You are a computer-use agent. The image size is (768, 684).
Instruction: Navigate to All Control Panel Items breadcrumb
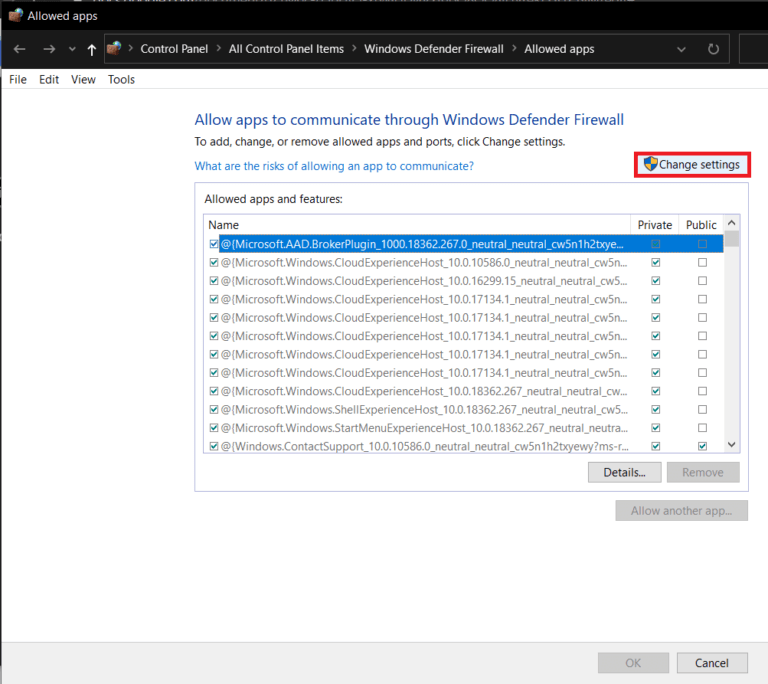pyautogui.click(x=286, y=49)
